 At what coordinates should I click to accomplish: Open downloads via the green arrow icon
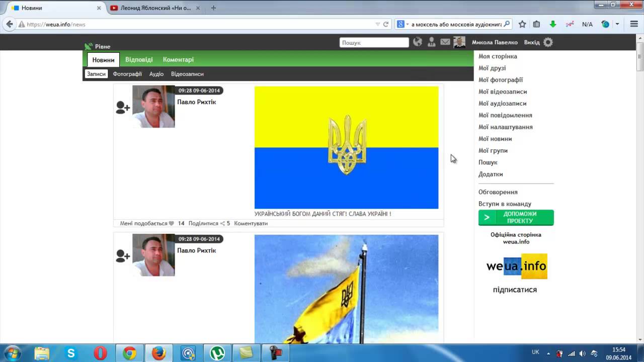pyautogui.click(x=553, y=24)
